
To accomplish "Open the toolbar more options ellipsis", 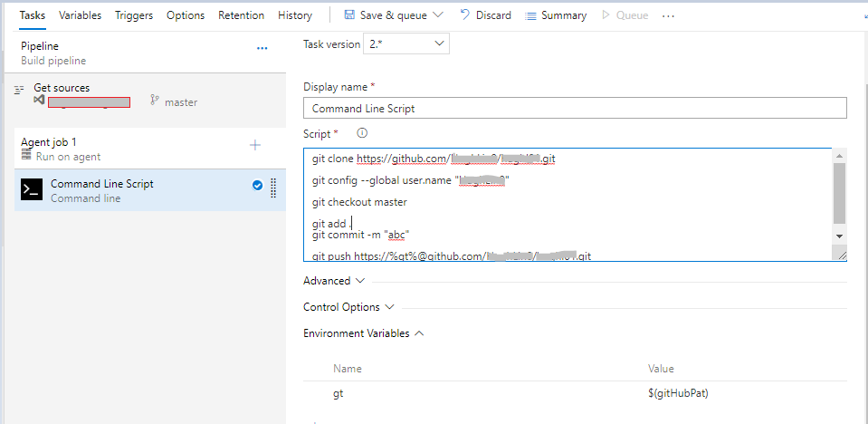I will (x=669, y=16).
